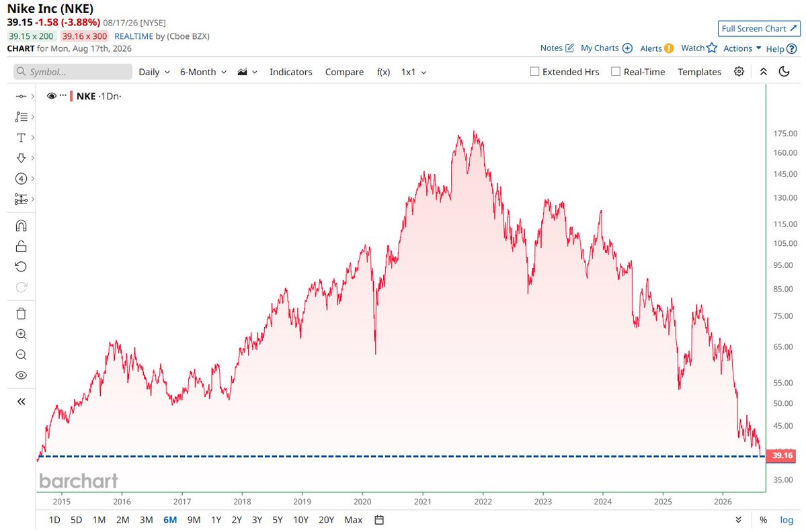The width and height of the screenshot is (806, 532).
Task: Select the trend line drawing tool
Action: (x=21, y=96)
